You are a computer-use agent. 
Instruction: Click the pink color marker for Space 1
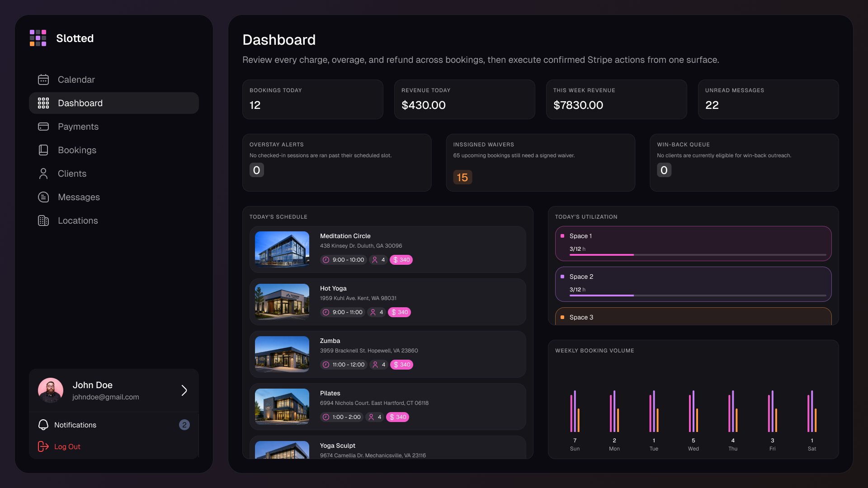click(562, 236)
